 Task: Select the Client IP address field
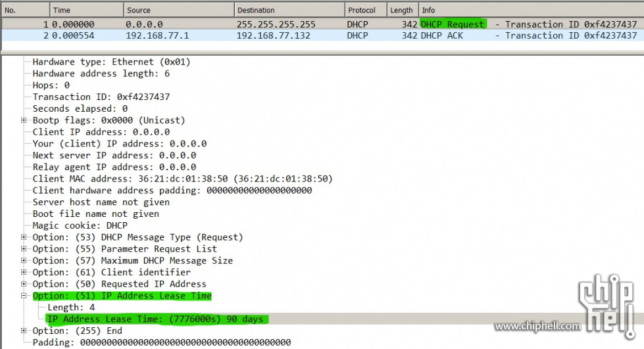click(101, 132)
